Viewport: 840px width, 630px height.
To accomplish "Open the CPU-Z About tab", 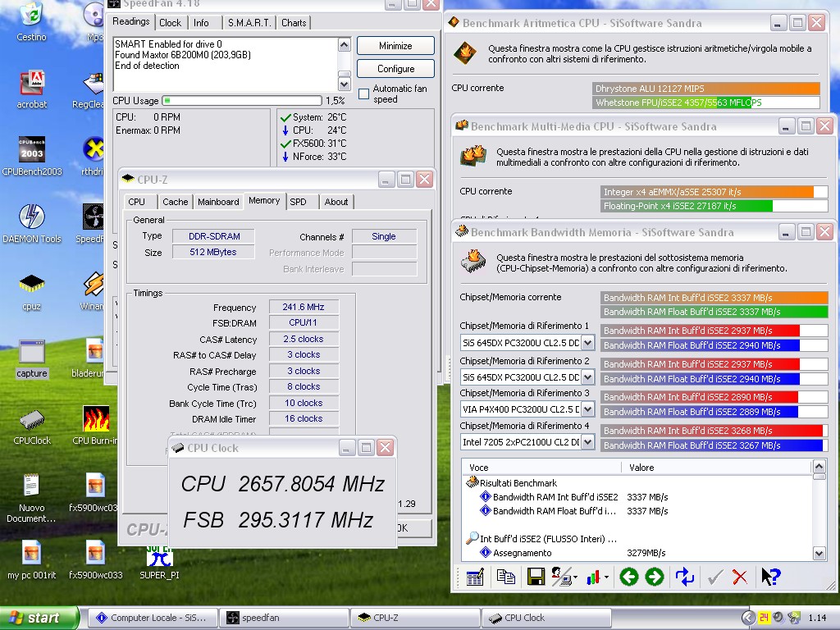I will point(336,202).
